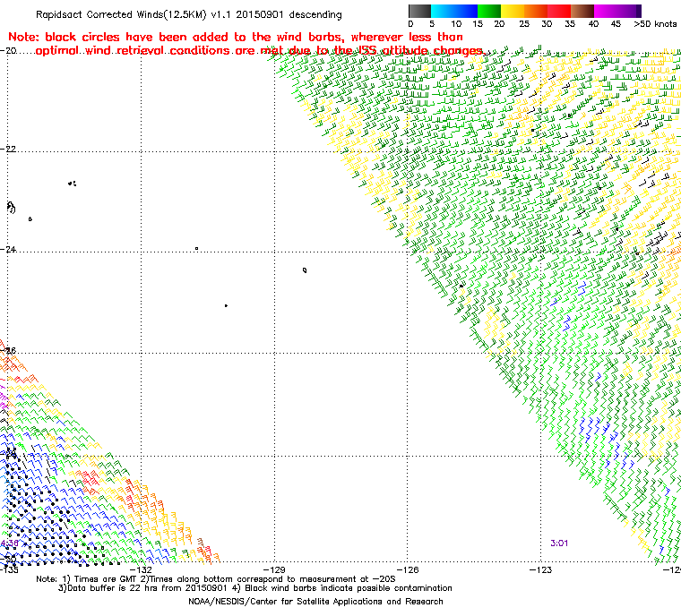Click the '3:01' swath time label

click(x=559, y=543)
